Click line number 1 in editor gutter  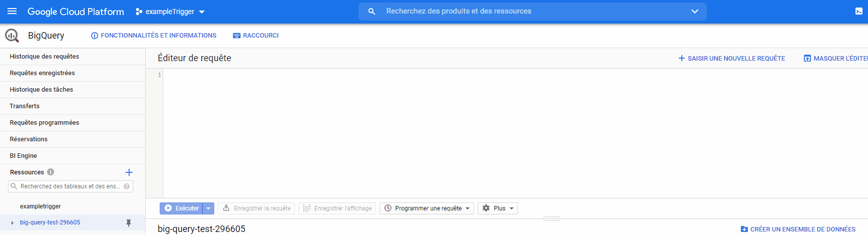tap(160, 75)
